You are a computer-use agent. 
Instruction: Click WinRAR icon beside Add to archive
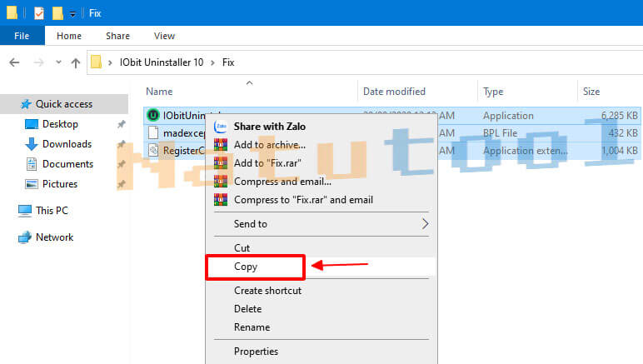221,144
